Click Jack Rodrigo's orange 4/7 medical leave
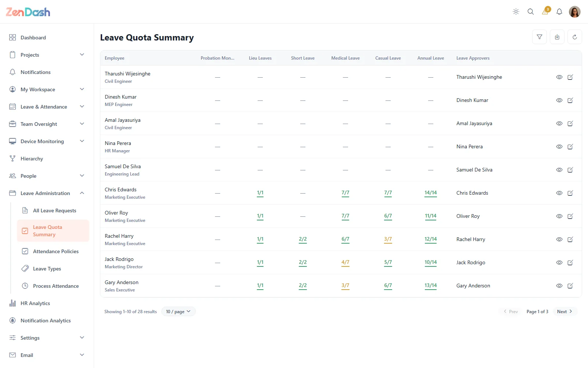This screenshot has width=588, height=368. 345,262
